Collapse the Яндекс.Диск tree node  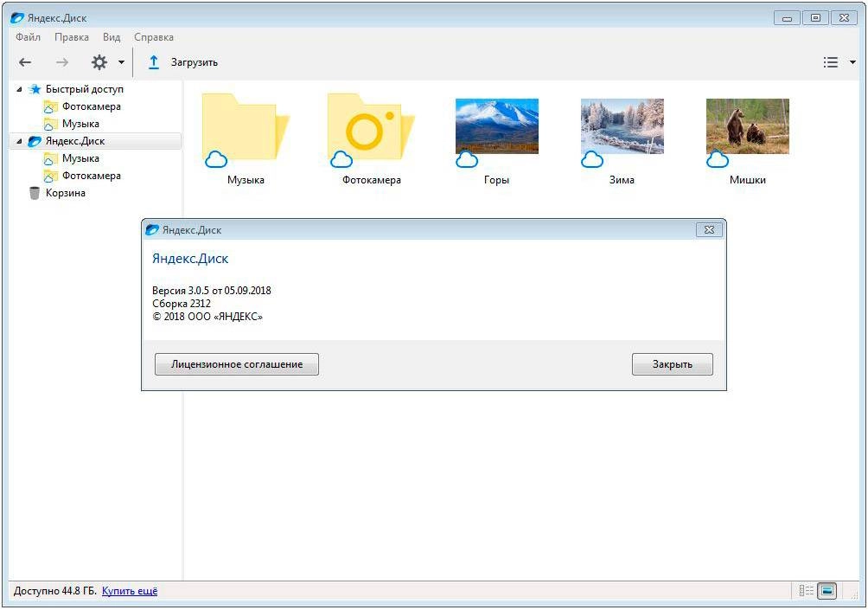pyautogui.click(x=19, y=141)
